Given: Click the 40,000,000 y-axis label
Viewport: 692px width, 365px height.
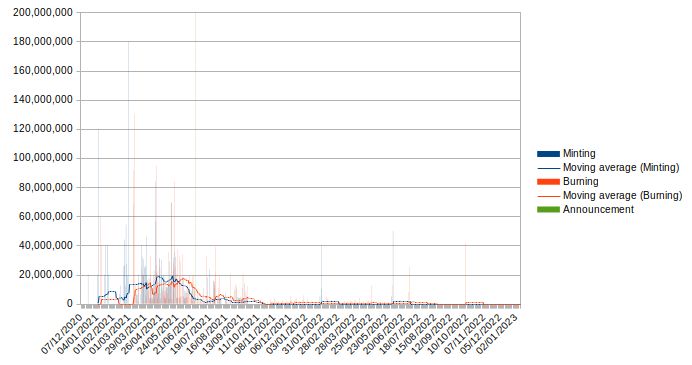Looking at the screenshot, I should pos(45,245).
